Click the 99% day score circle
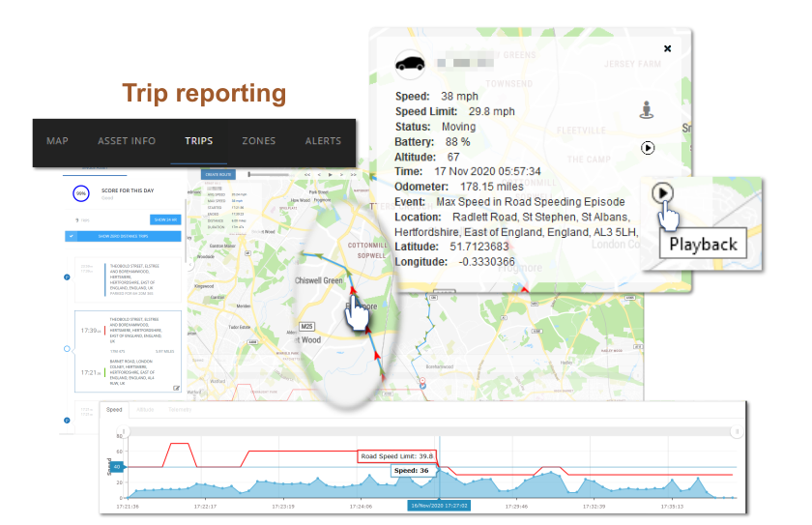This screenshot has width=812, height=525. [81, 193]
